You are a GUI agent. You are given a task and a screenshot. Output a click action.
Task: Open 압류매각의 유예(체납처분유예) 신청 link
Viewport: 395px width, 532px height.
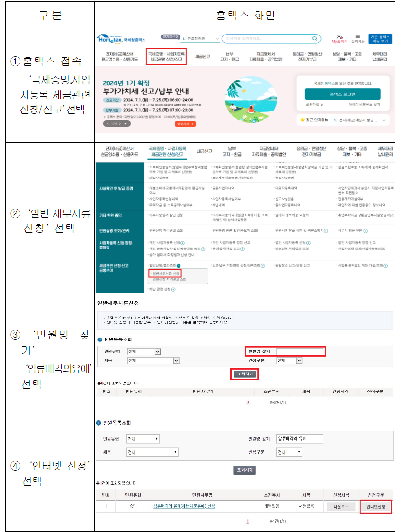[184, 506]
